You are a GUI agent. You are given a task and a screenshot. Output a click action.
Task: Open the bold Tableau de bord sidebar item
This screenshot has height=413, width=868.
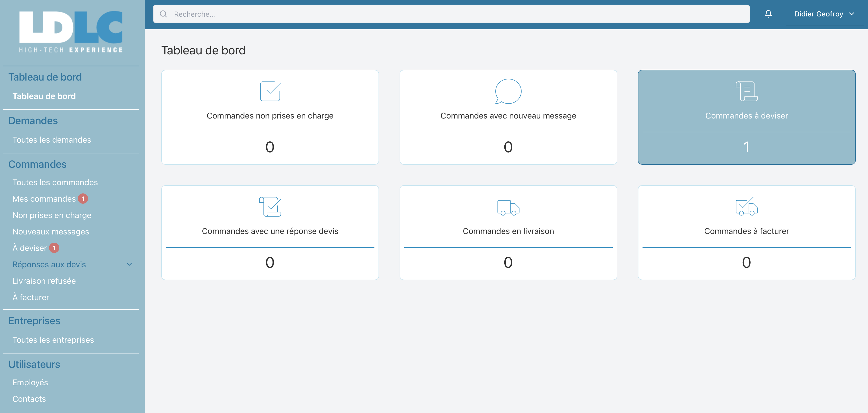pos(44,96)
